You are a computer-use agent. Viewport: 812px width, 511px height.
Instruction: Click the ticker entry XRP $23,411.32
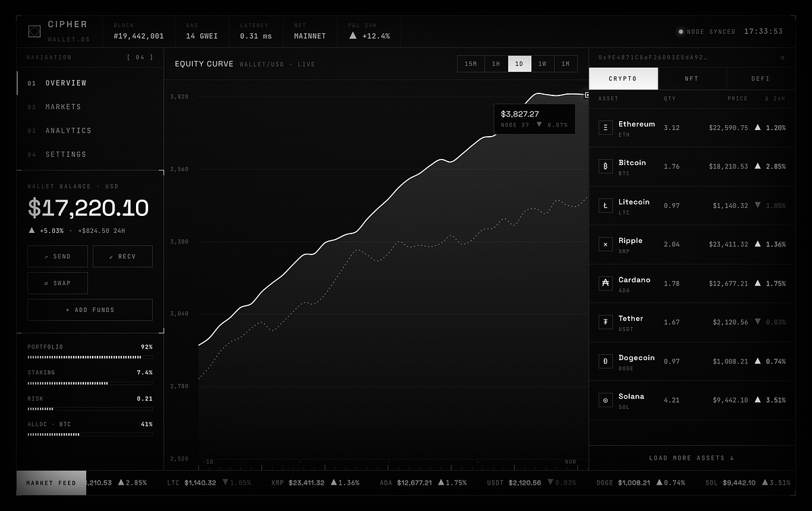315,483
